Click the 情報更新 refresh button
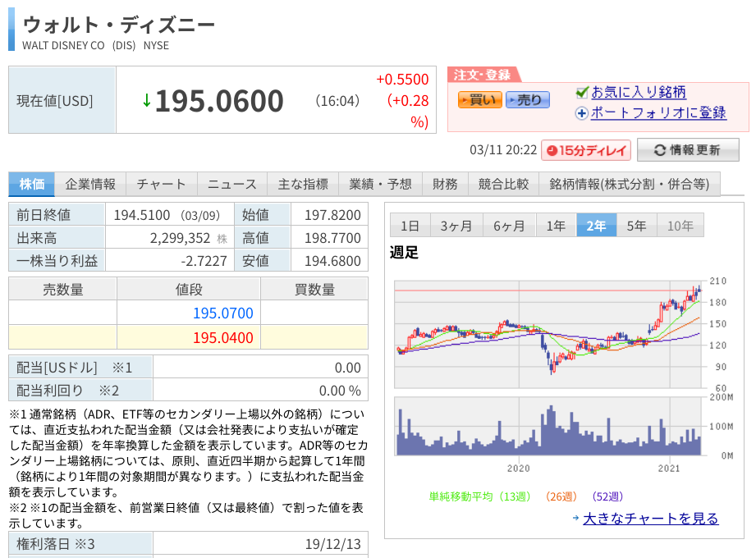 tap(688, 150)
